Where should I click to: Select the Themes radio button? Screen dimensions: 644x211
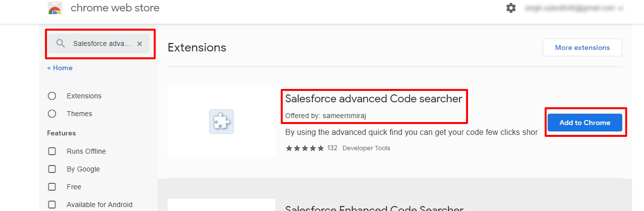52,114
